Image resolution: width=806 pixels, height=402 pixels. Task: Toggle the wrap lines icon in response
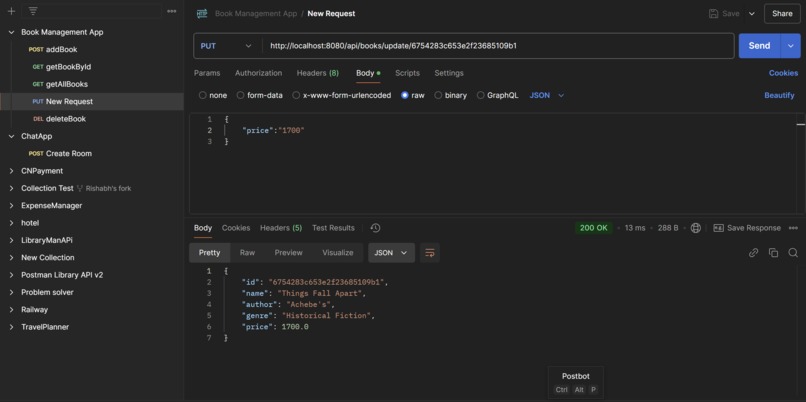click(x=430, y=253)
